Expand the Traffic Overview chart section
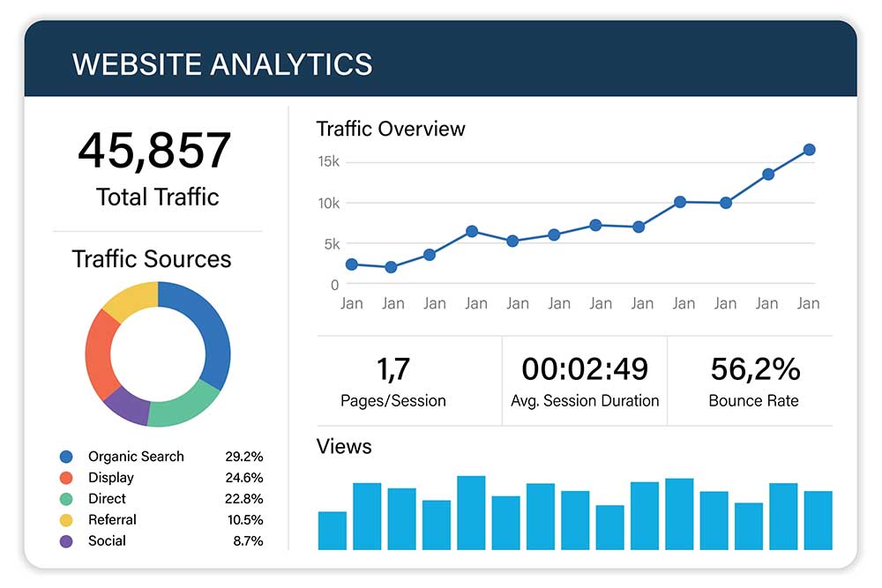Viewport: 882px width, 588px height. (391, 129)
